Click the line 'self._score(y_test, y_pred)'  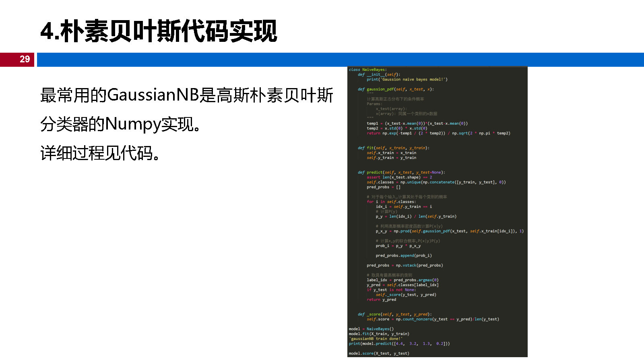coord(406,294)
